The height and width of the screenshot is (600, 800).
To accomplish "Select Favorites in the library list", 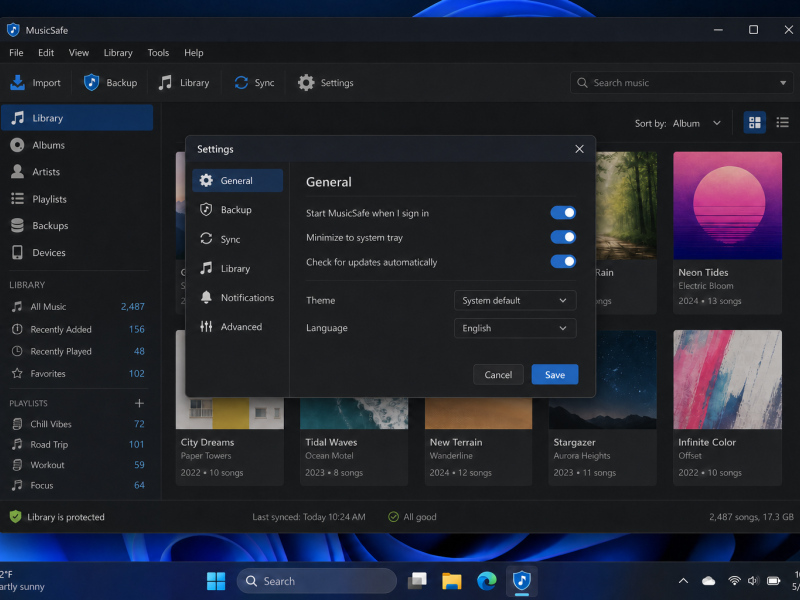I will point(78,373).
